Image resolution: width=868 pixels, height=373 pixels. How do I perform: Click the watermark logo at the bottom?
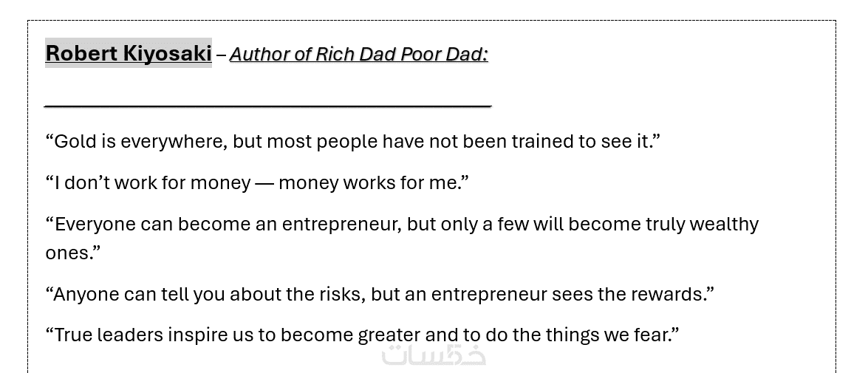click(x=434, y=355)
